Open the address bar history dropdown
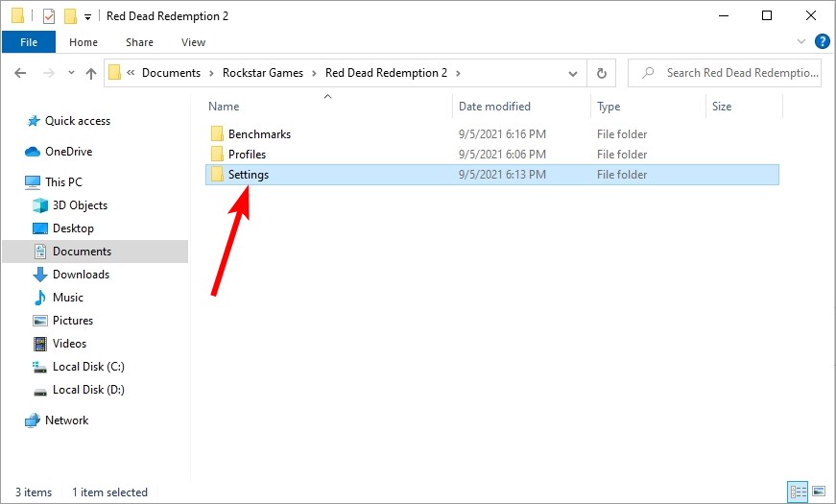 pos(573,73)
